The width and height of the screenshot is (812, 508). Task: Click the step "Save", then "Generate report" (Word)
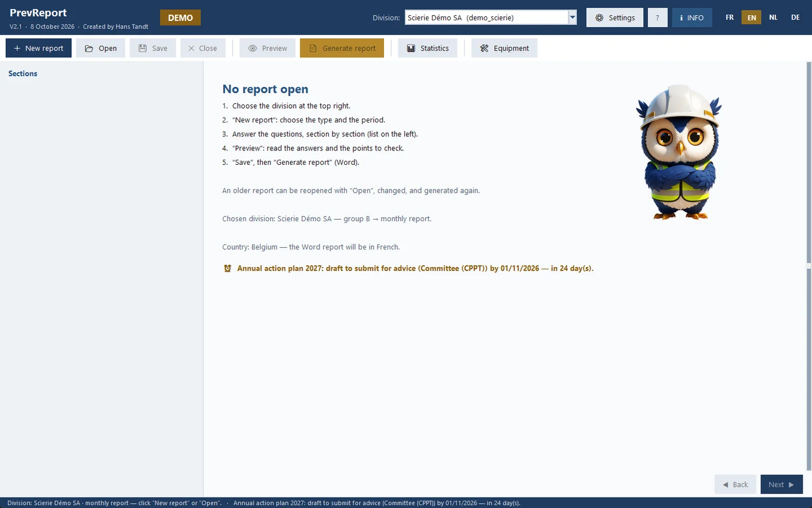click(296, 162)
